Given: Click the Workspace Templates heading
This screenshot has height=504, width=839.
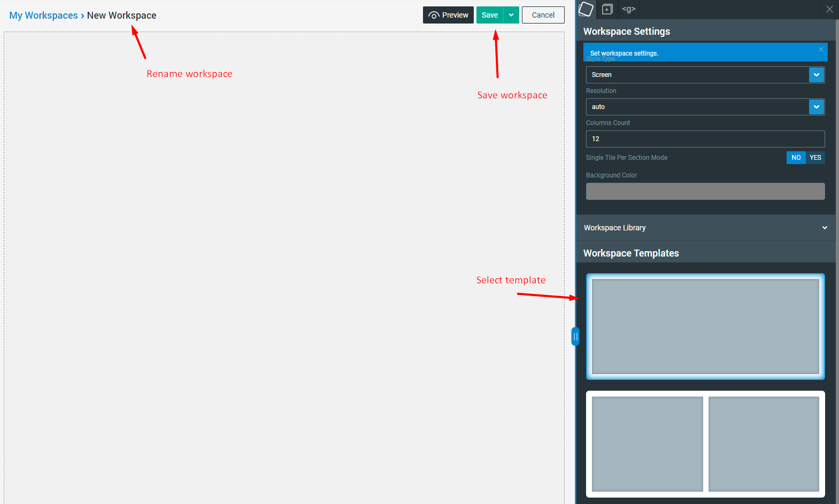Looking at the screenshot, I should pos(631,253).
